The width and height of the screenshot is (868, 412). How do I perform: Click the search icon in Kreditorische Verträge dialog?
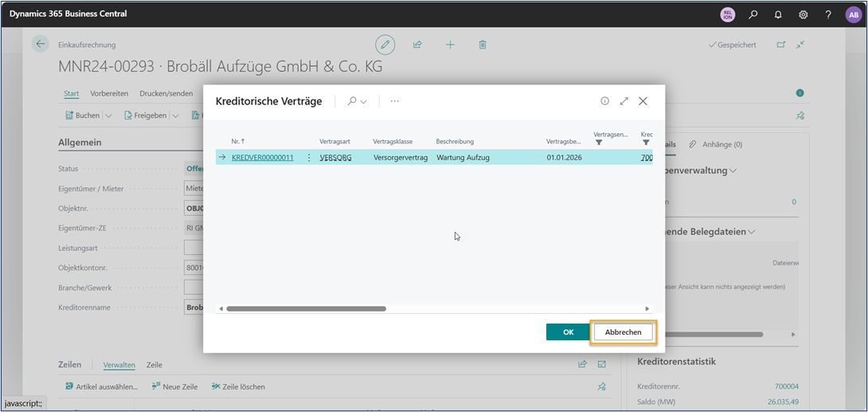pyautogui.click(x=351, y=101)
